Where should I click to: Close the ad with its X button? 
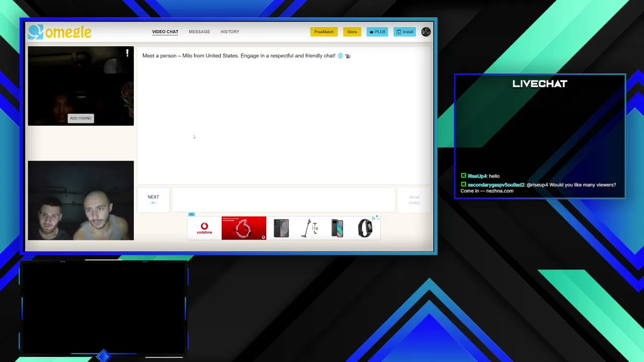click(x=377, y=216)
